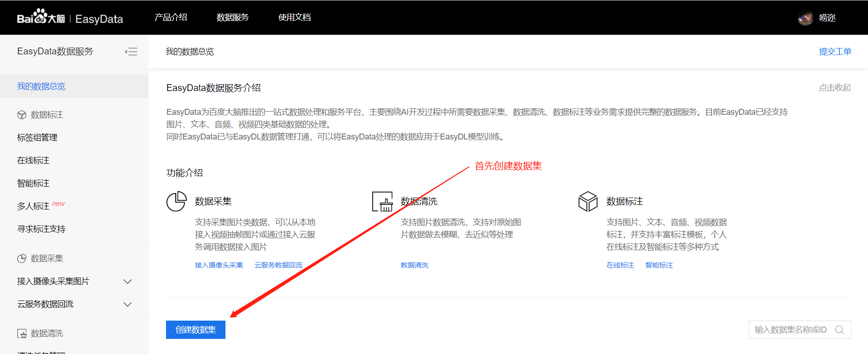Click the data collection pie icon in sidebar
Image resolution: width=868 pixels, height=354 pixels.
[x=21, y=258]
